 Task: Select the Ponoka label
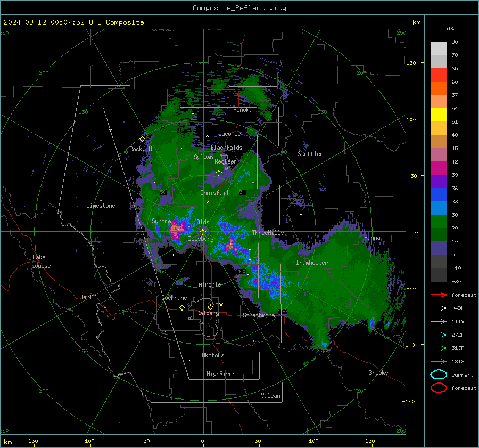click(243, 110)
